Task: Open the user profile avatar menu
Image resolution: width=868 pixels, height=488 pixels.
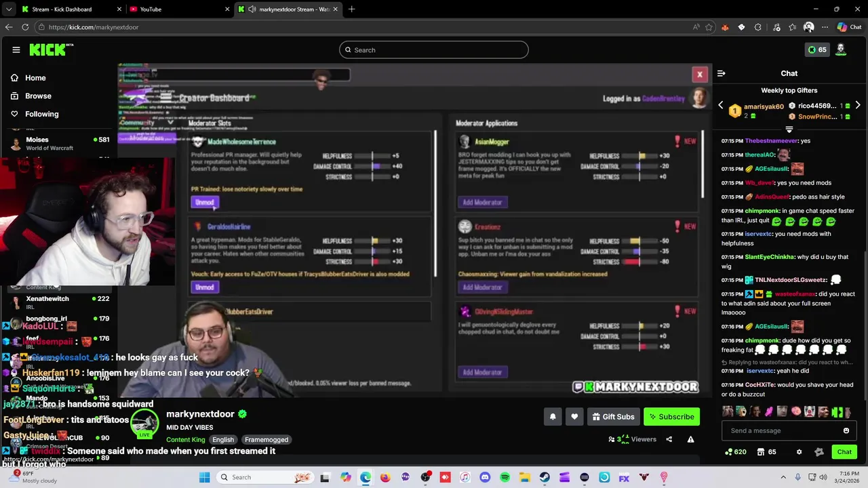Action: [841, 49]
